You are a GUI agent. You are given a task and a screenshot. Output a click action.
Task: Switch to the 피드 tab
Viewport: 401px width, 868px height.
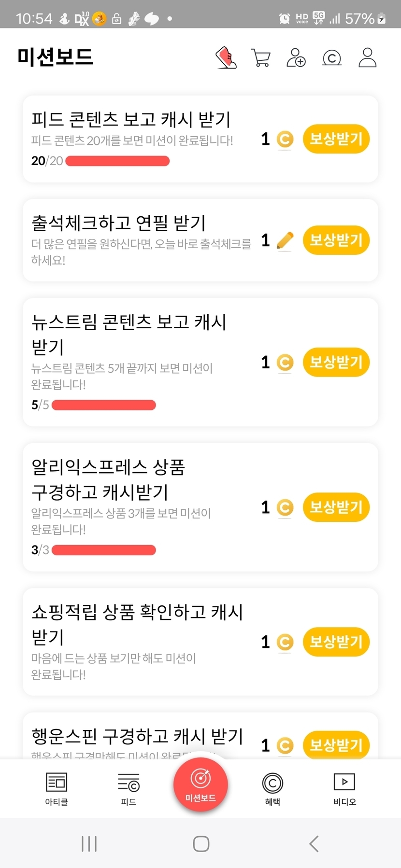click(x=129, y=789)
